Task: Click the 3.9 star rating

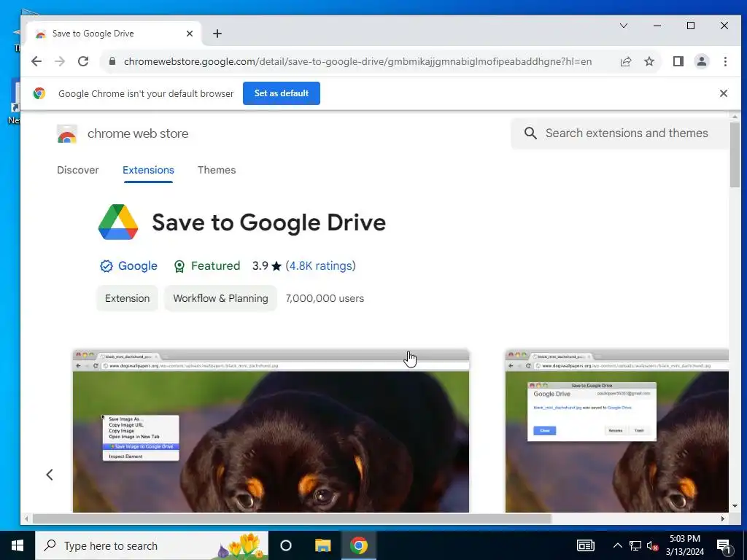Action: coord(267,265)
